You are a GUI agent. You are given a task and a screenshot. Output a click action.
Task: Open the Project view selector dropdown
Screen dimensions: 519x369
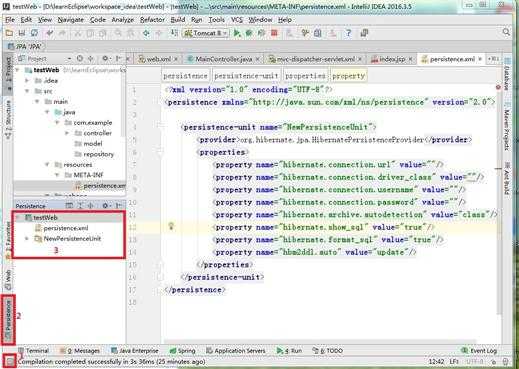(69, 59)
